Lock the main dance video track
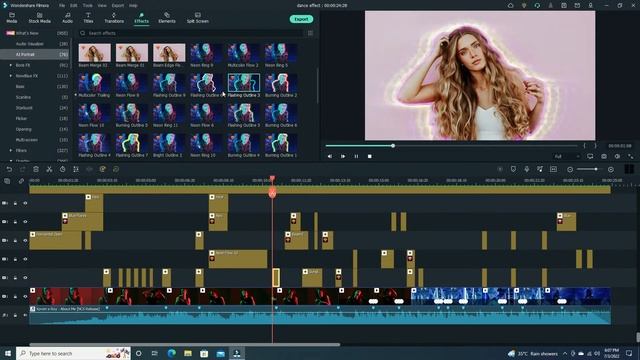 click(16, 296)
